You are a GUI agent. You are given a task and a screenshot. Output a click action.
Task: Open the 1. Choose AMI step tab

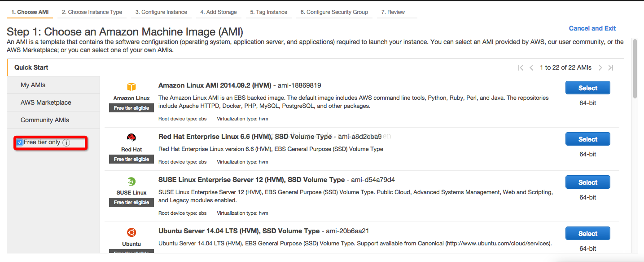[x=30, y=12]
